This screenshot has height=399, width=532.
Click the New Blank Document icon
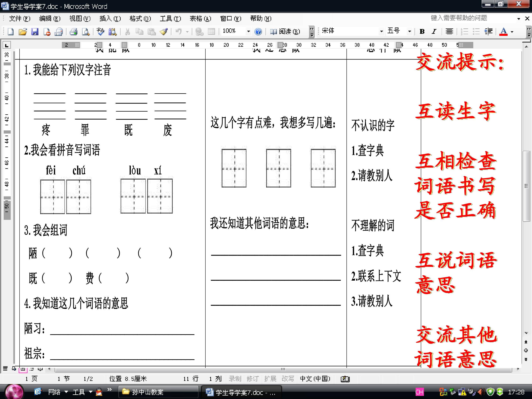click(x=11, y=32)
